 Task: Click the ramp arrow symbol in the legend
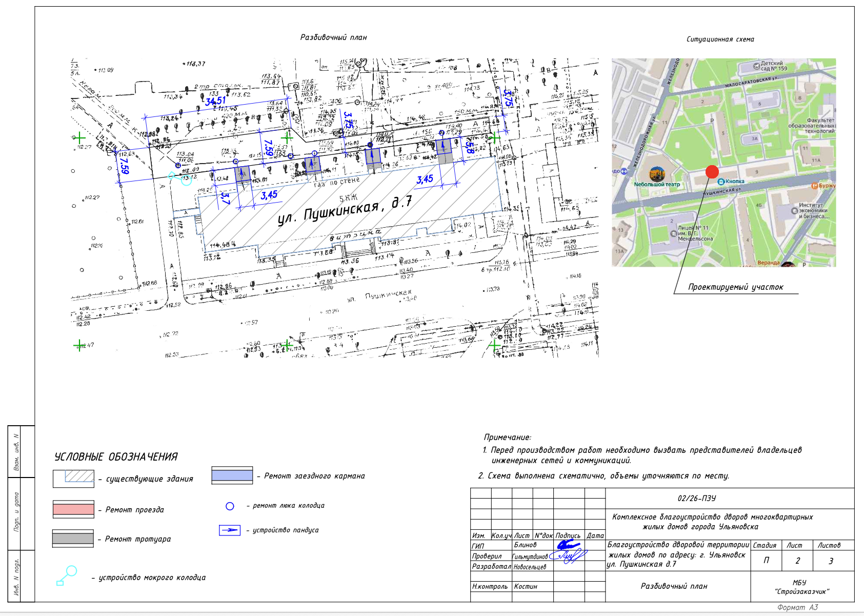point(230,530)
